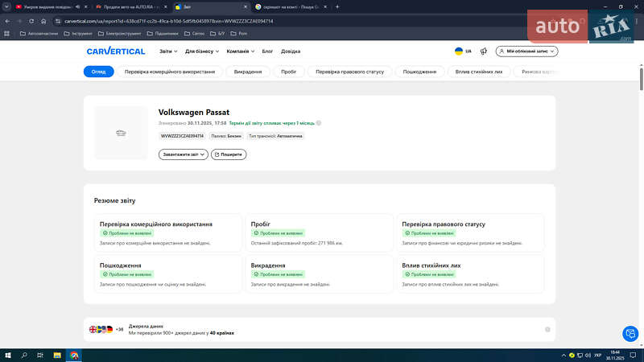The width and height of the screenshot is (644, 362).
Task: Show hidden tray icons chevron
Action: tap(563, 356)
